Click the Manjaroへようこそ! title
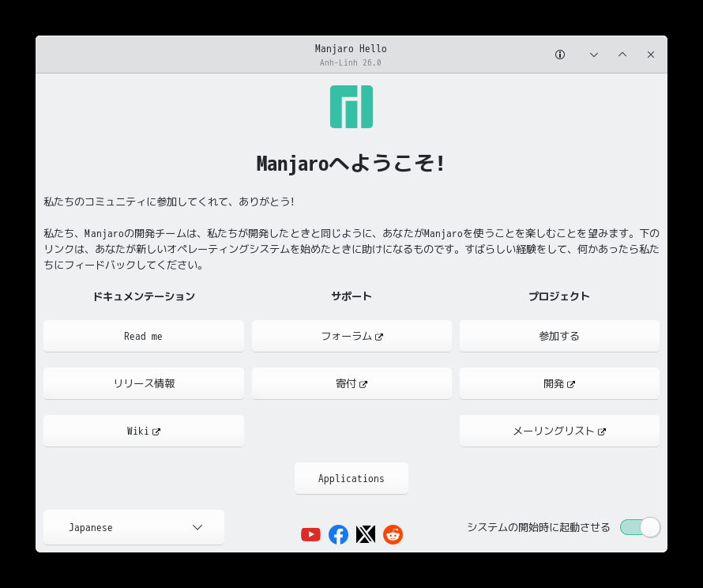The height and width of the screenshot is (588, 703). (x=351, y=164)
